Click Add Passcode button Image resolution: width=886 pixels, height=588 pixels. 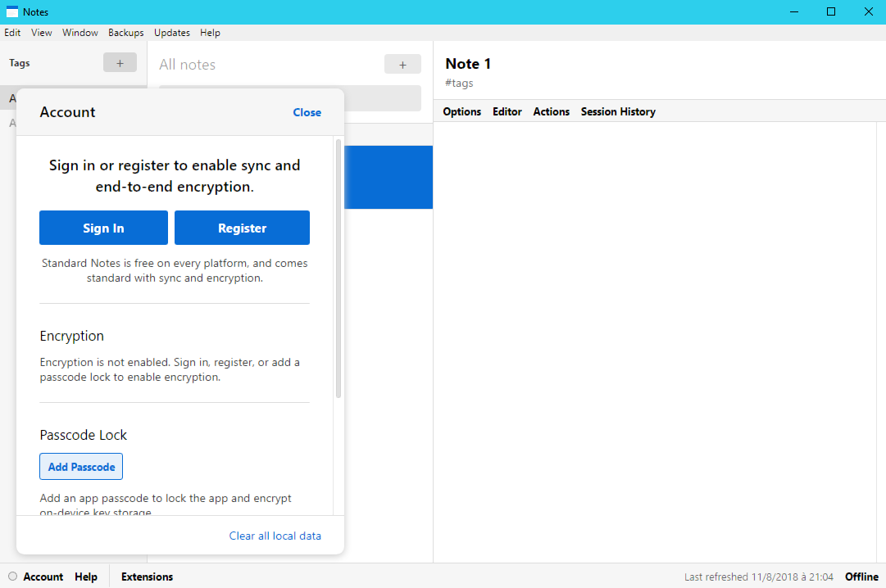[81, 467]
